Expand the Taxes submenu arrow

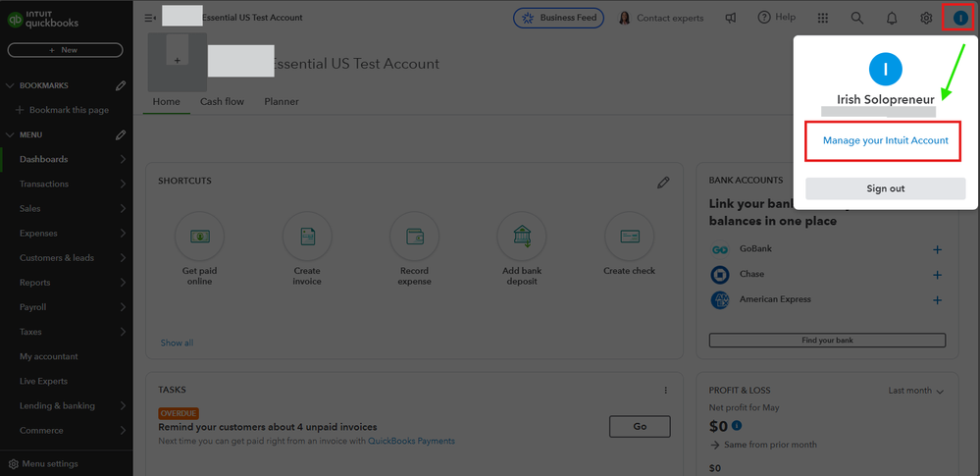[123, 332]
